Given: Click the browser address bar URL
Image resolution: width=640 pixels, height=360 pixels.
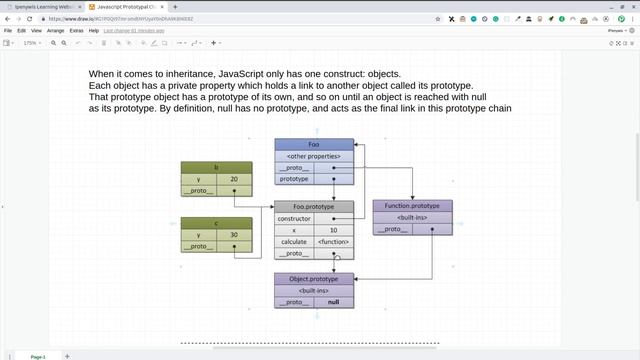Looking at the screenshot, I should click(121, 19).
